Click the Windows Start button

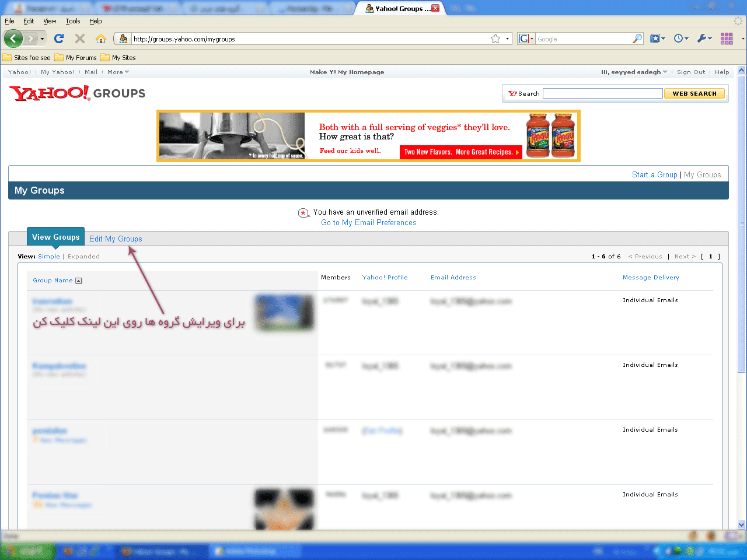tap(28, 551)
